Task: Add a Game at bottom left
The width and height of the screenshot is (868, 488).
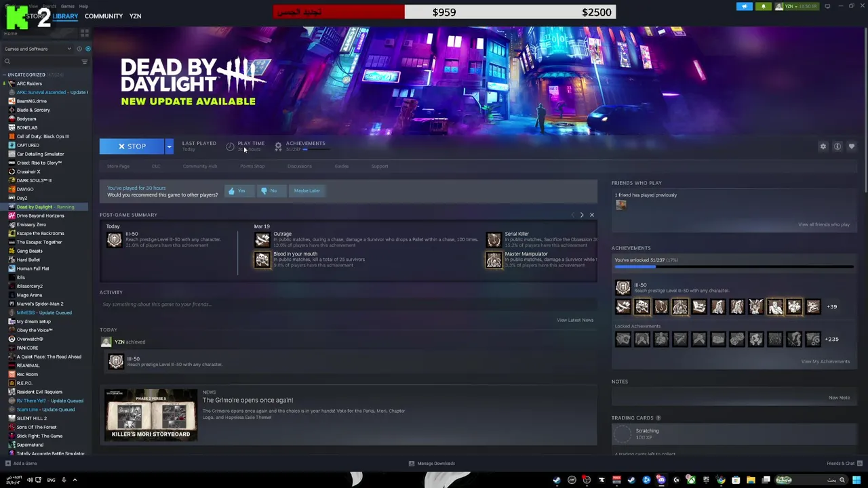Action: pyautogui.click(x=20, y=464)
